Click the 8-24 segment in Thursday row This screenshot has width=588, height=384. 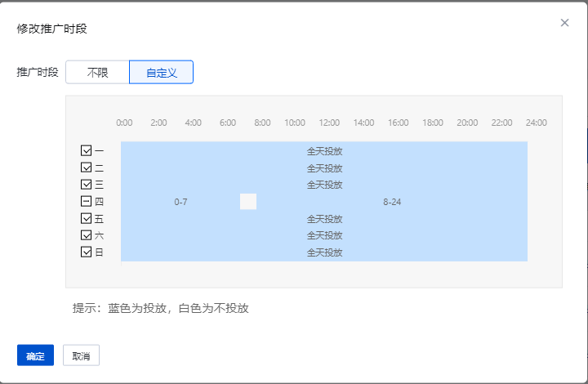point(392,202)
